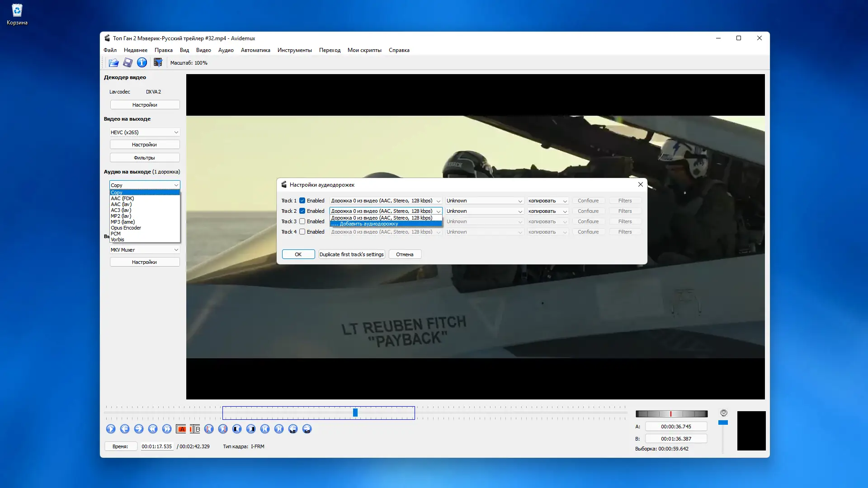Click the blue timeline position slider handle
Image resolution: width=868 pixels, height=488 pixels.
(x=355, y=413)
